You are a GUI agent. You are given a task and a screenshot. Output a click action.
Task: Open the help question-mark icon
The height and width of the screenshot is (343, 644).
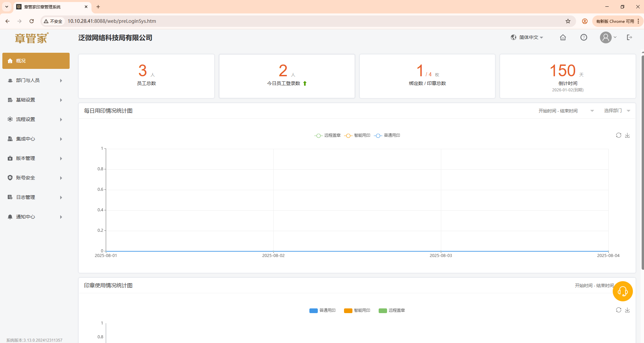[584, 37]
